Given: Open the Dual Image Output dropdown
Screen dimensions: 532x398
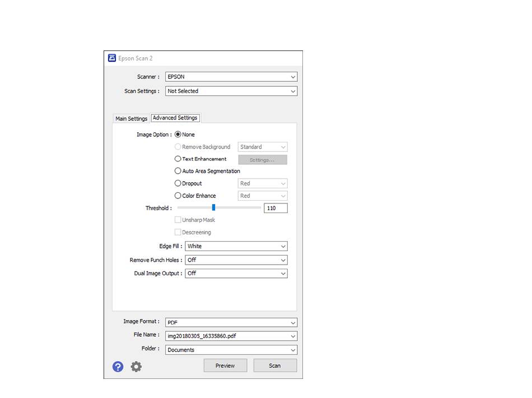Looking at the screenshot, I should [x=236, y=274].
